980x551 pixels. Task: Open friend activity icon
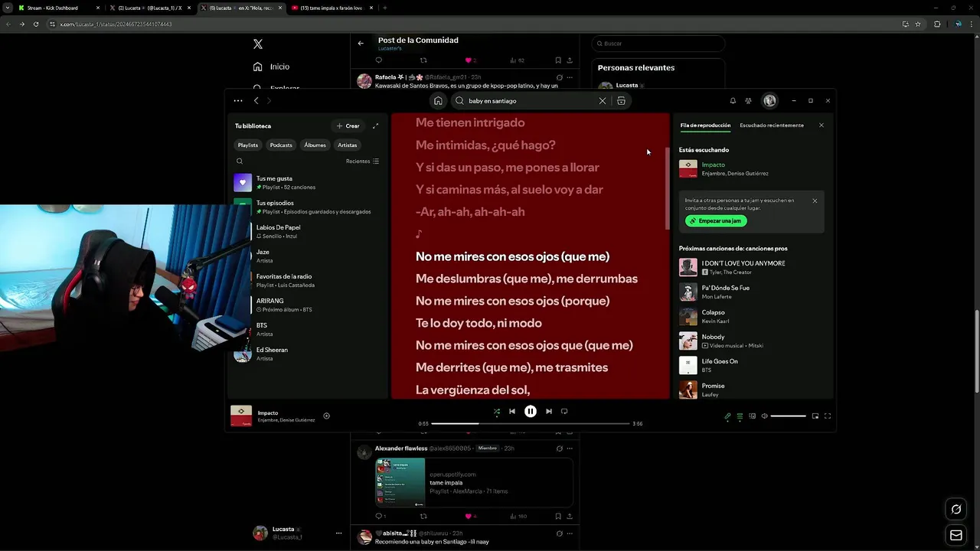pos(748,101)
